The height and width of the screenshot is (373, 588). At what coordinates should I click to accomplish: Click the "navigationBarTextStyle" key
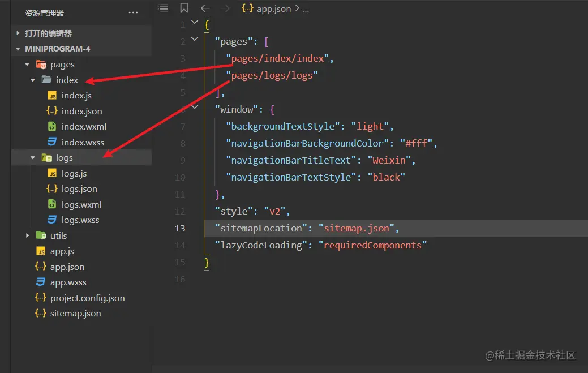291,177
